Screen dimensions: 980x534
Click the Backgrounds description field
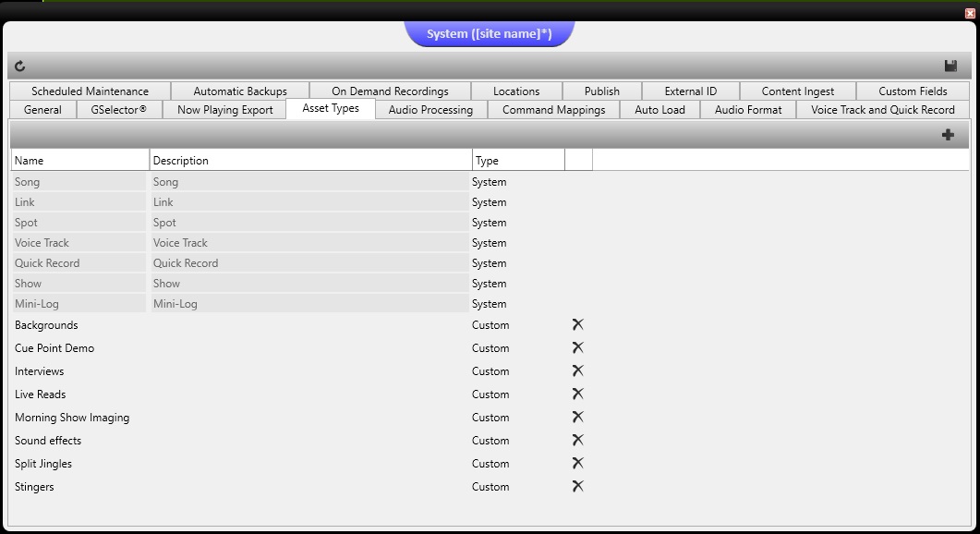pyautogui.click(x=309, y=325)
